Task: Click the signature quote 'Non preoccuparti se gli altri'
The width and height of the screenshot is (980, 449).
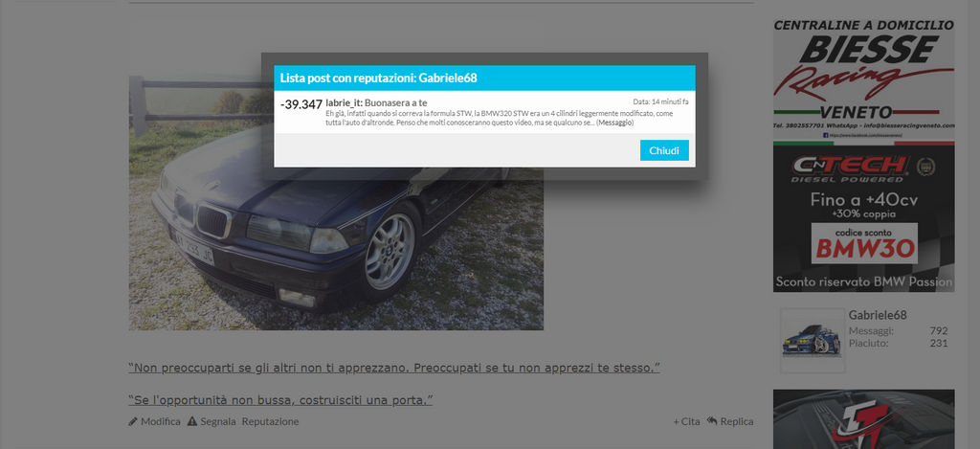Action: (394, 368)
